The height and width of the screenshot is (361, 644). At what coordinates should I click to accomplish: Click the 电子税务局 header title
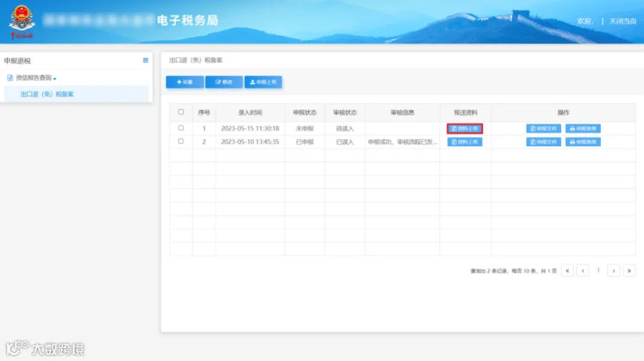(x=187, y=20)
